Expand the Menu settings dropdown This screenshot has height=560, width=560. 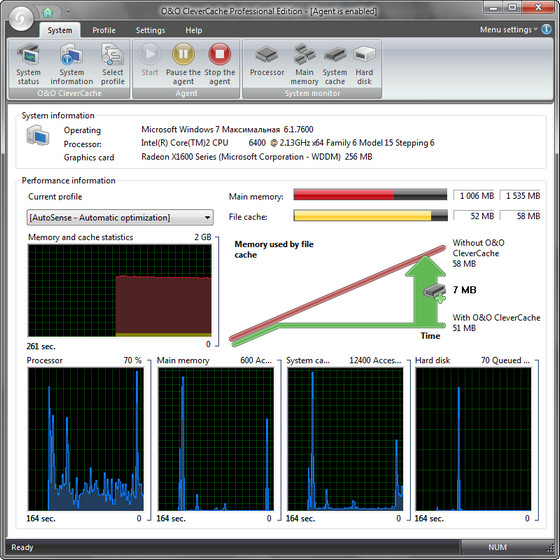coord(508,30)
